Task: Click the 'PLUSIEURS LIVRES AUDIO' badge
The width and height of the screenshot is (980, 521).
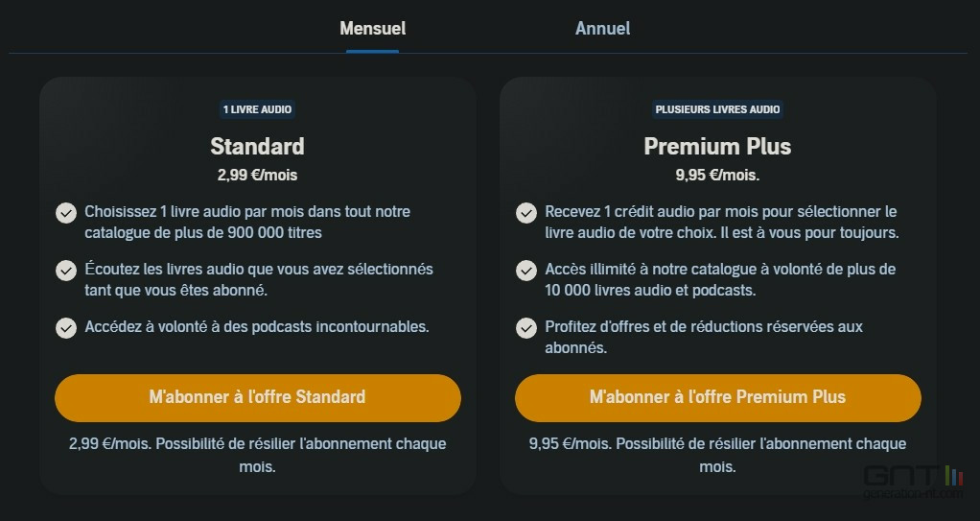Action: click(x=717, y=109)
